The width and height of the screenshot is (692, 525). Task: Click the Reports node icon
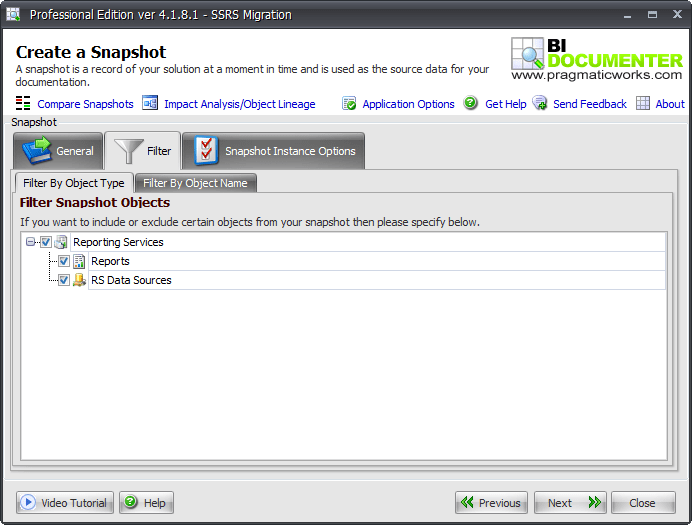coord(79,261)
